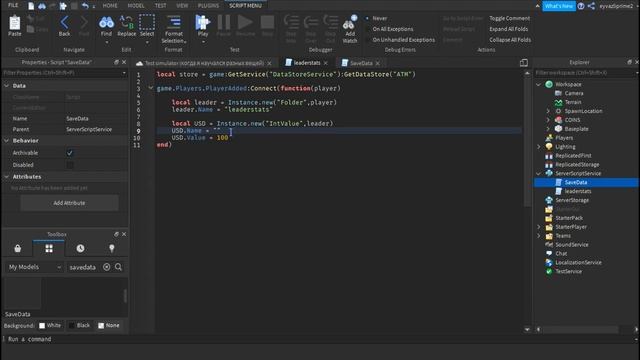The width and height of the screenshot is (640, 360).
Task: Expand the SpawnLocation node
Action: tap(548, 111)
